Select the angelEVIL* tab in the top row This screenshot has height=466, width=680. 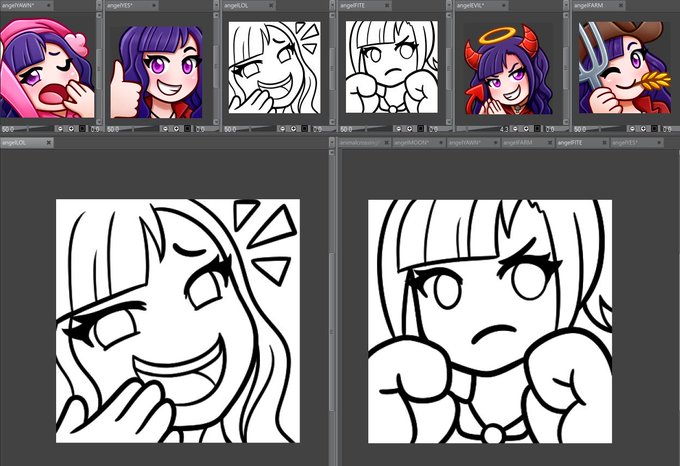point(484,5)
